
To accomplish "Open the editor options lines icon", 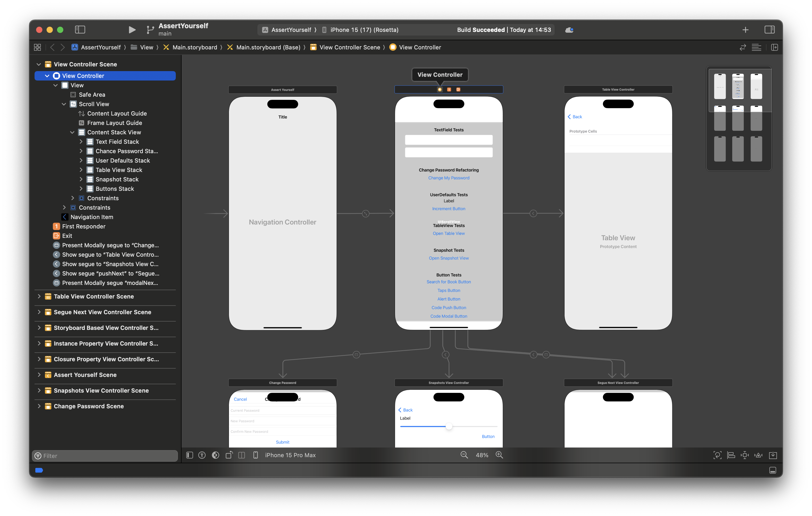I will click(756, 47).
